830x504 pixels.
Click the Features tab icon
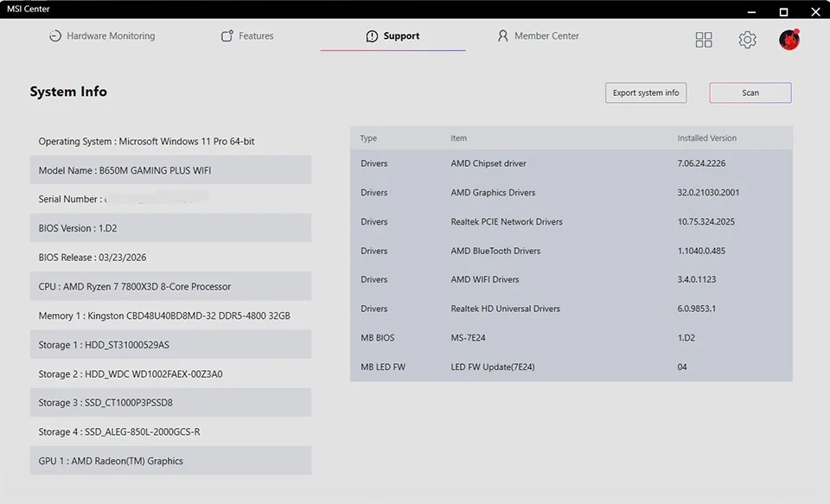click(227, 36)
